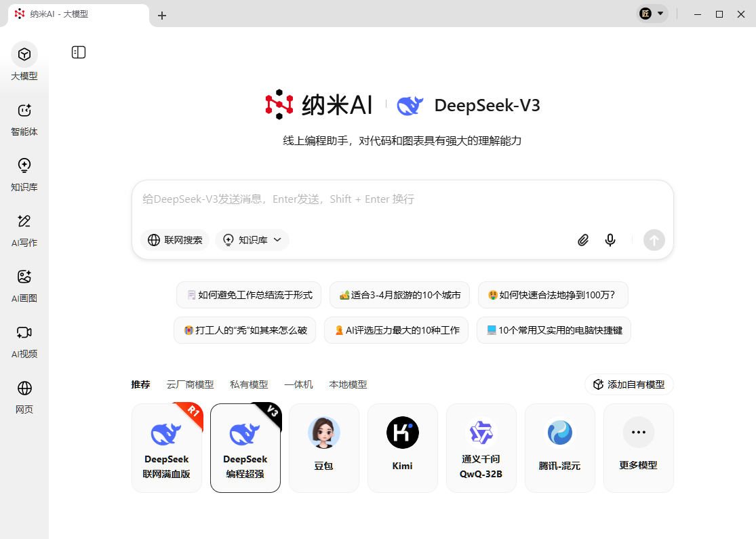Click the 纳米AI logo heading
The width and height of the screenshot is (756, 539).
pyautogui.click(x=319, y=104)
